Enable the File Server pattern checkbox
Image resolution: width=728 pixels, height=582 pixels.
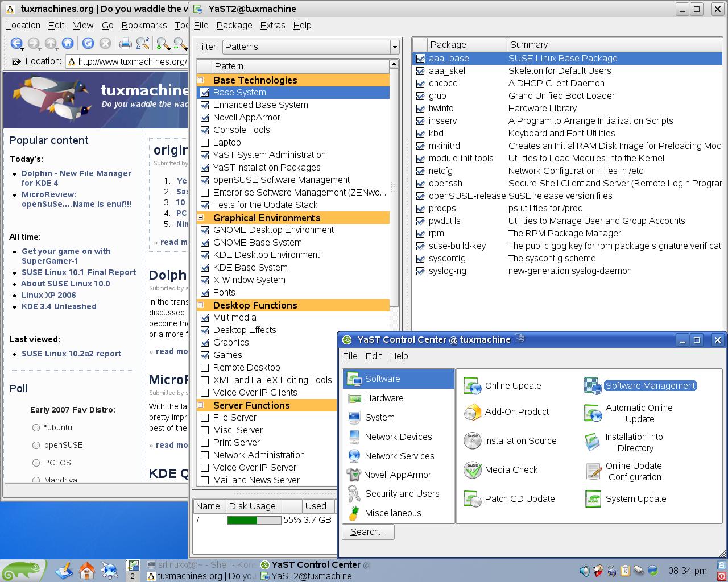click(205, 418)
